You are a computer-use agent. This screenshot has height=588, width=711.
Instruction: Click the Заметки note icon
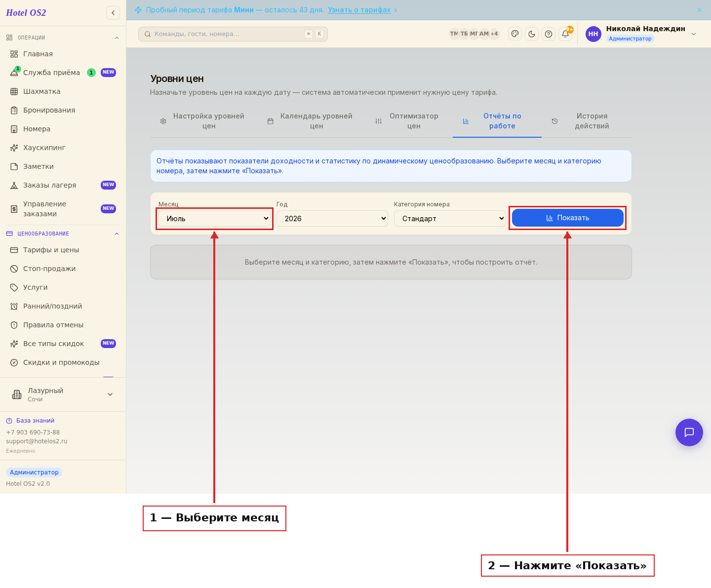(x=14, y=166)
